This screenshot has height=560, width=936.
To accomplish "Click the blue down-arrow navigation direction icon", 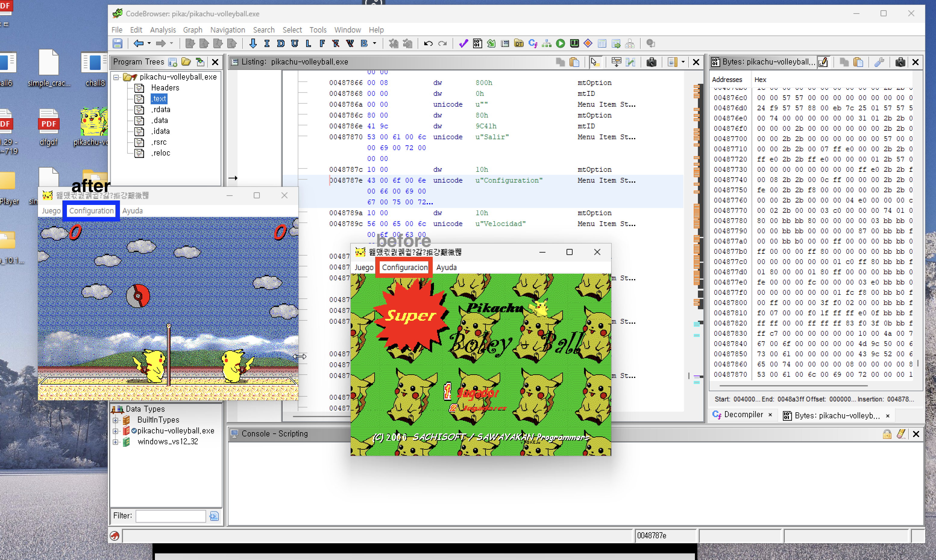I will 253,44.
